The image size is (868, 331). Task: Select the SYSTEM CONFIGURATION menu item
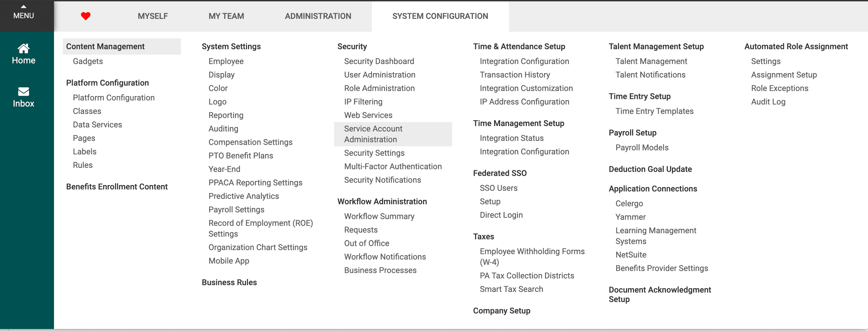(x=440, y=16)
